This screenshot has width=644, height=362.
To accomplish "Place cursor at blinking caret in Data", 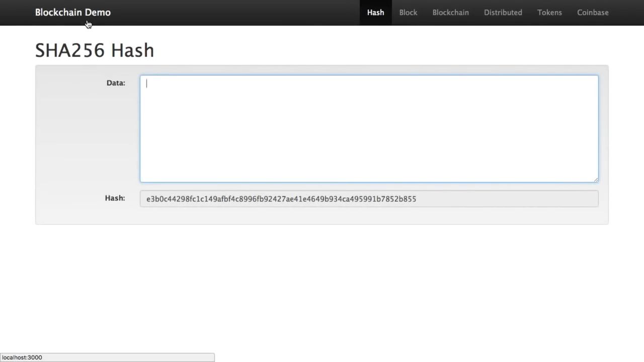I will (x=147, y=84).
